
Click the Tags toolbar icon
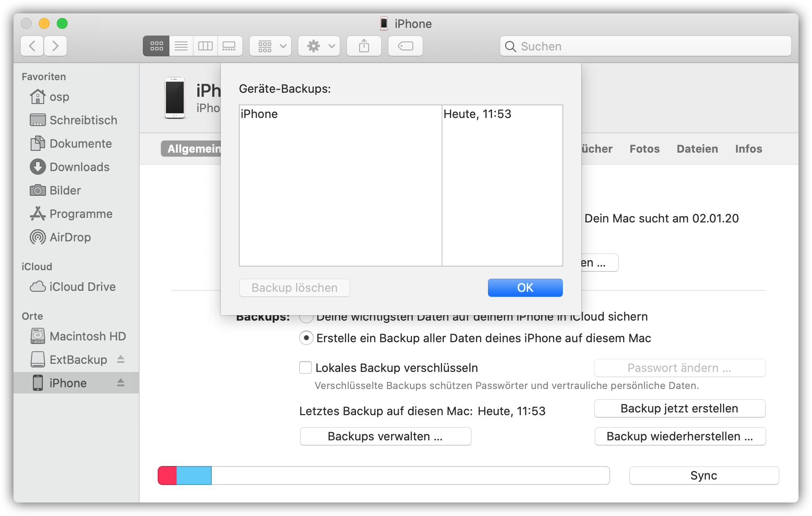click(405, 46)
